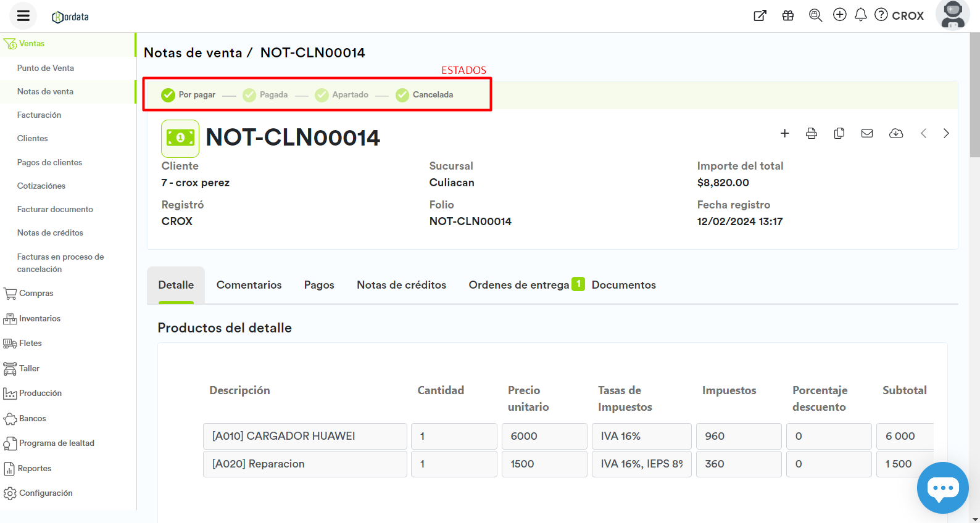Switch to the Pagos tab
Screen dimensions: 980x523
click(319, 285)
